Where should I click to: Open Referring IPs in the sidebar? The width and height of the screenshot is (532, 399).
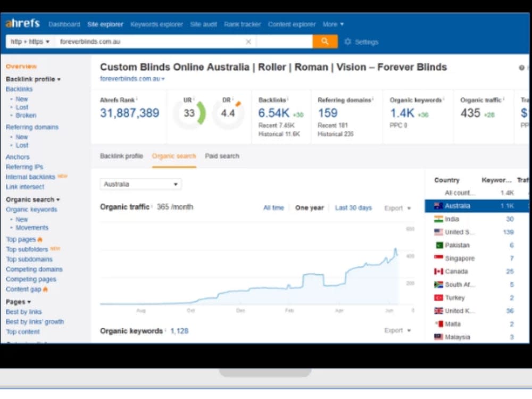click(24, 167)
